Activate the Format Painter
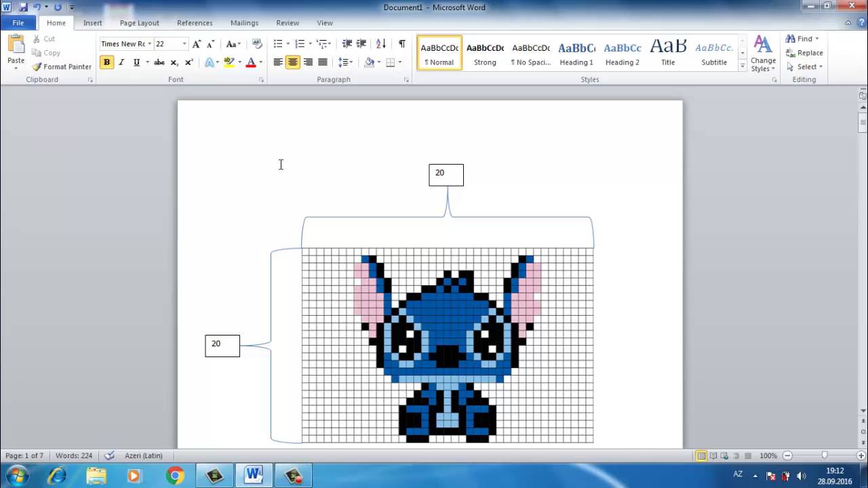The height and width of the screenshot is (488, 868). 62,66
